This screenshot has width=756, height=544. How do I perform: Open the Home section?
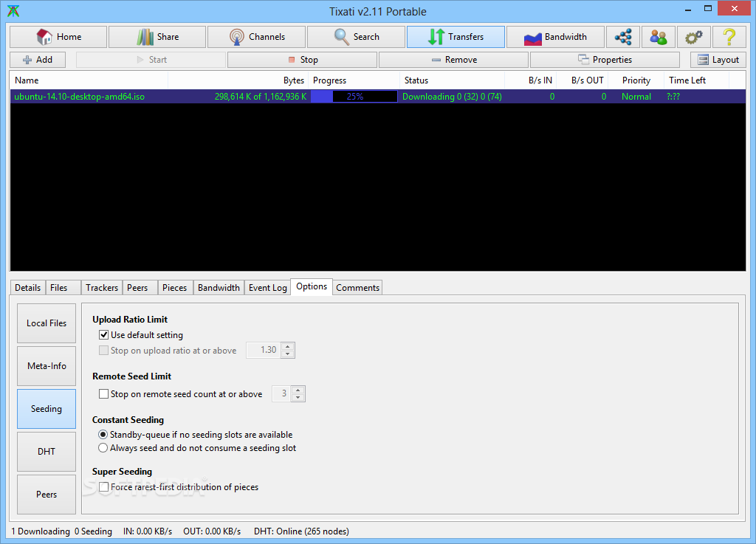point(58,37)
